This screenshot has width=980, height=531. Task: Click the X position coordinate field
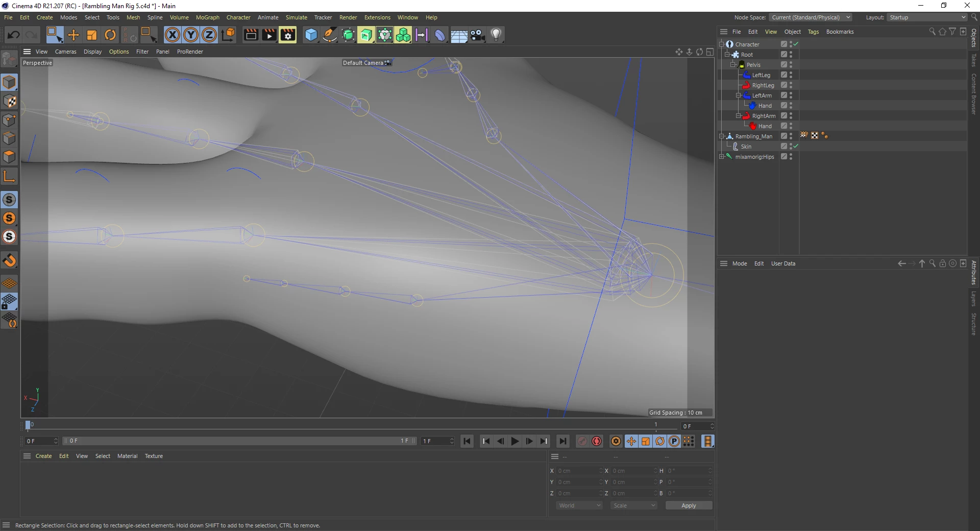pos(580,471)
